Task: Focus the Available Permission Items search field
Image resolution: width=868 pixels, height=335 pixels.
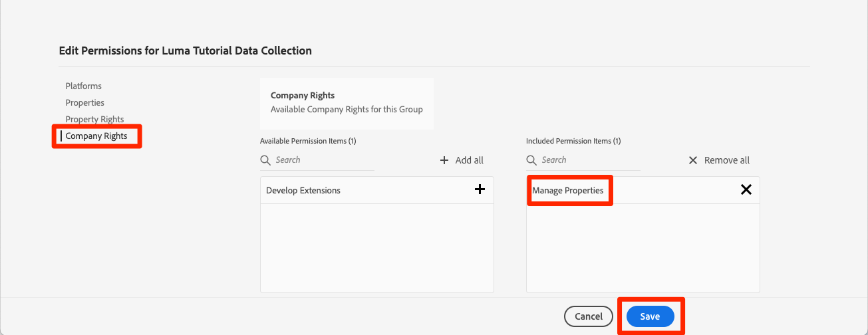Action: (x=323, y=160)
